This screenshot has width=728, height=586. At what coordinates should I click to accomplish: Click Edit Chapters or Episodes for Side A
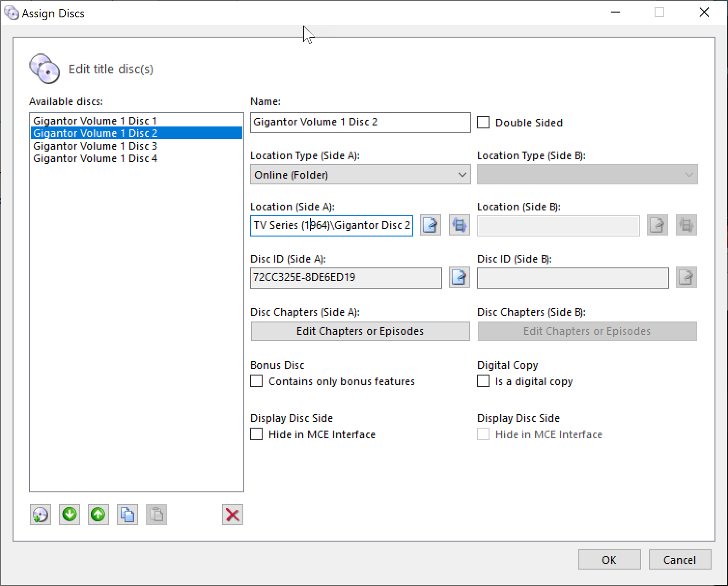point(360,331)
